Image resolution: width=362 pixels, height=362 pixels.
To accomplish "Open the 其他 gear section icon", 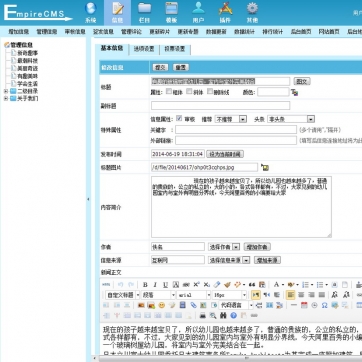I will 252,13.
